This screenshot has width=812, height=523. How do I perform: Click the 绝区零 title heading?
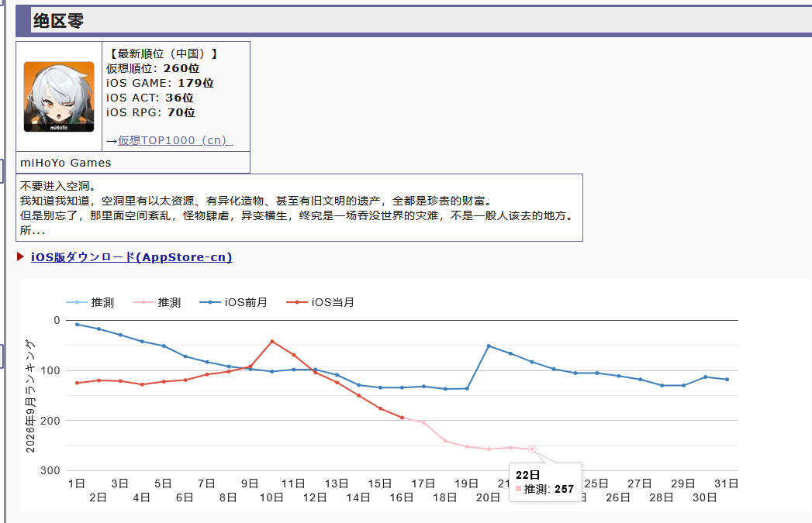click(58, 21)
